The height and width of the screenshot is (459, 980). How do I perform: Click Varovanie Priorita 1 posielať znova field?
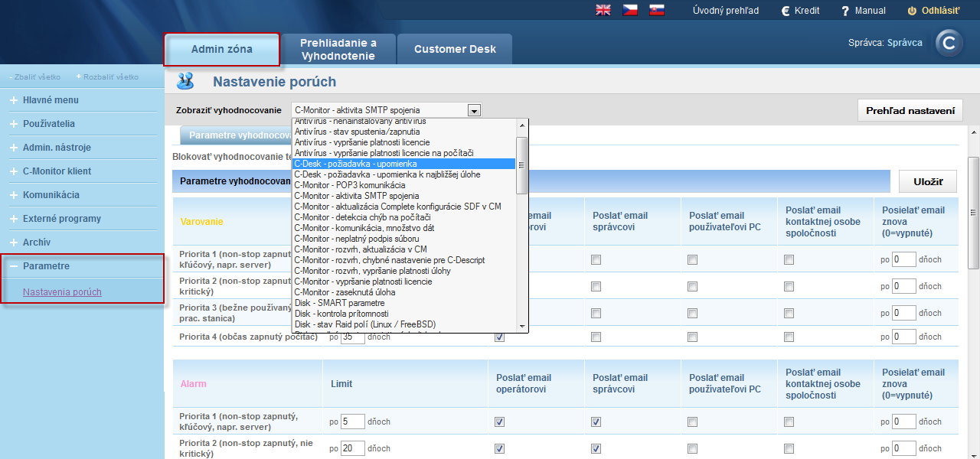(x=904, y=259)
